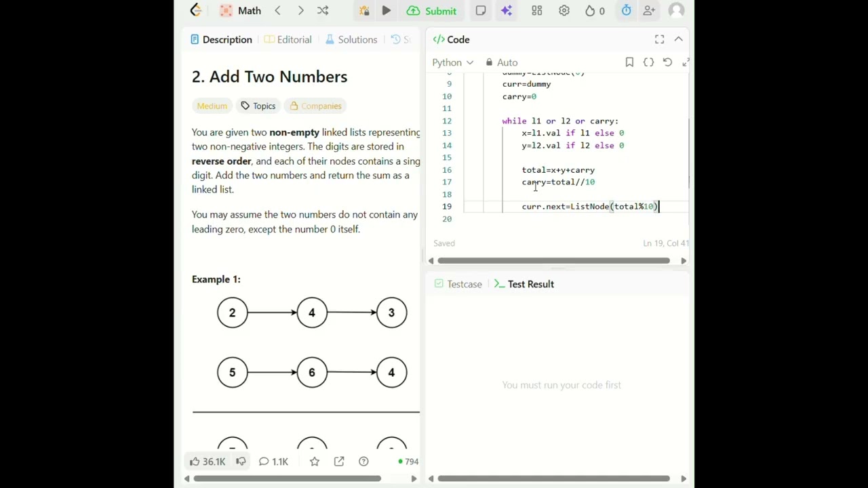Expand the Topics tag
The image size is (868, 488).
click(x=258, y=106)
